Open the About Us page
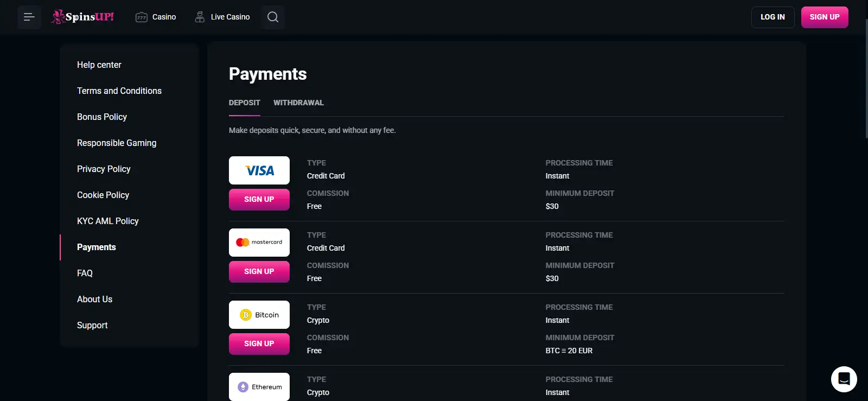The height and width of the screenshot is (401, 868). tap(95, 300)
